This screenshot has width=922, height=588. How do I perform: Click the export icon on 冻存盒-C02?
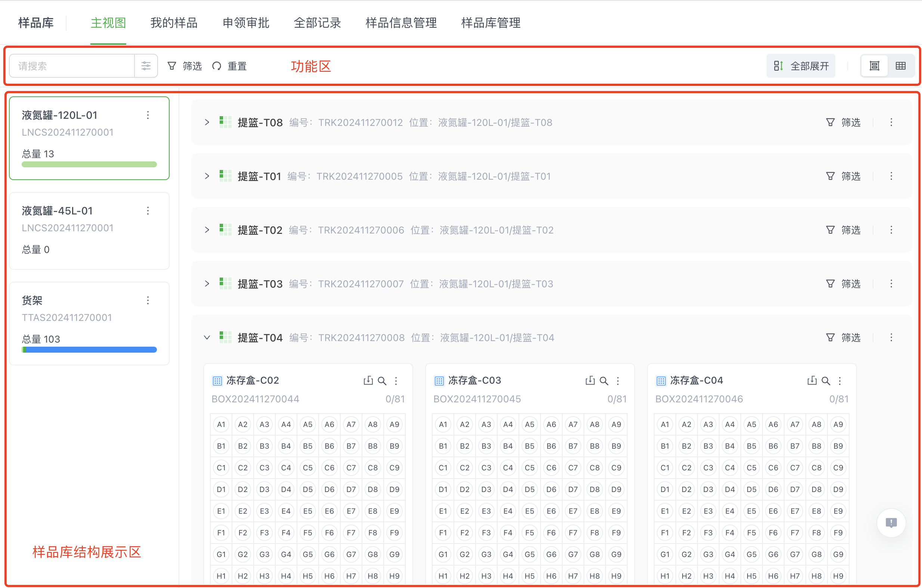click(368, 381)
